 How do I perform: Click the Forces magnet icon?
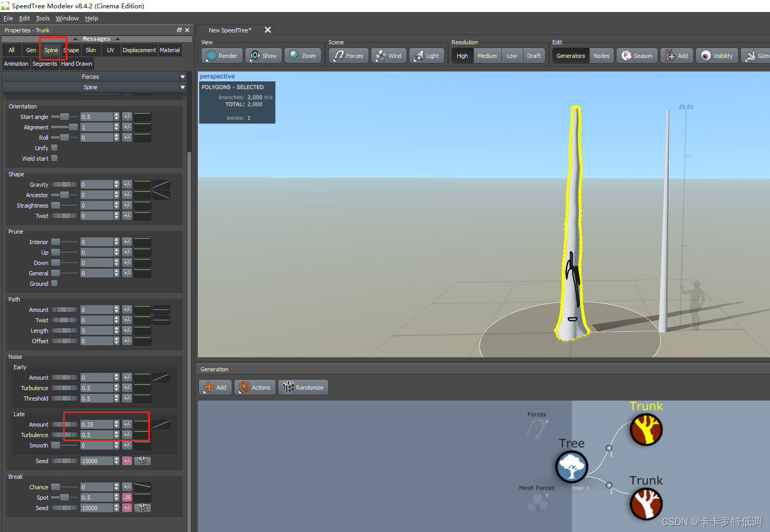click(x=339, y=56)
